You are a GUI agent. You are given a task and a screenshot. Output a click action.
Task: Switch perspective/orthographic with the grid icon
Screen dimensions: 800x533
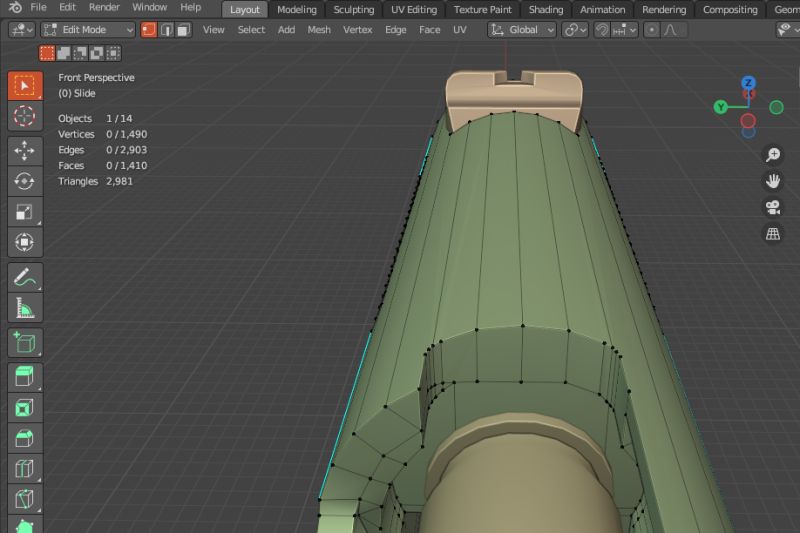point(773,234)
